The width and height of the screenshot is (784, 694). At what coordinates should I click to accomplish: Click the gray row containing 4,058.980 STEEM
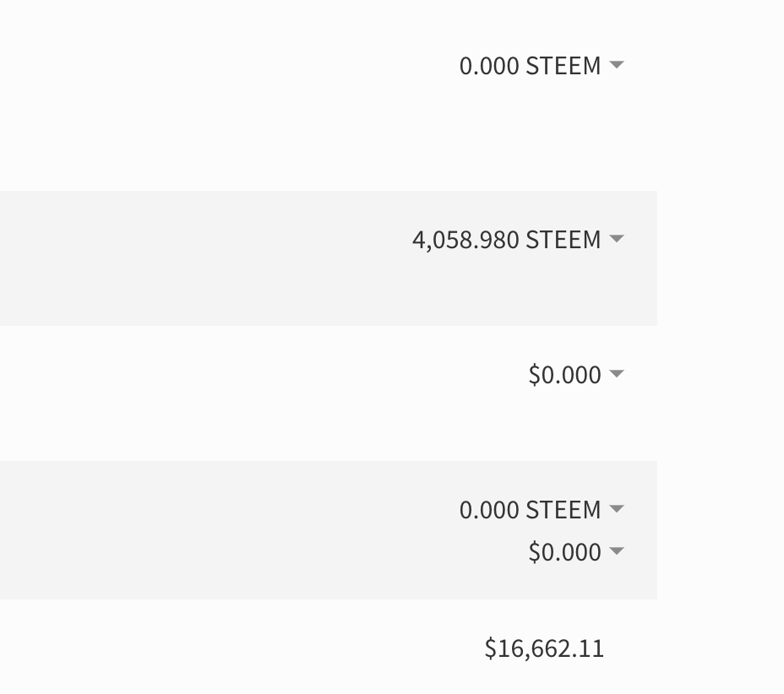(x=253, y=258)
